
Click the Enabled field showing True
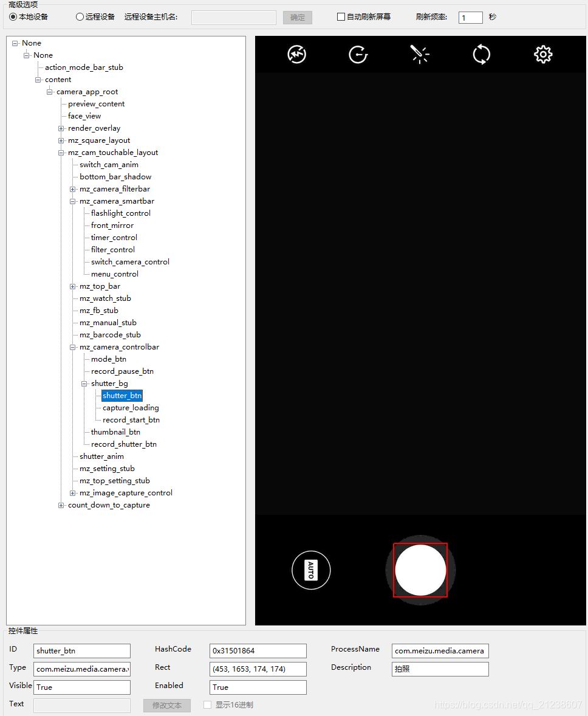tap(258, 687)
